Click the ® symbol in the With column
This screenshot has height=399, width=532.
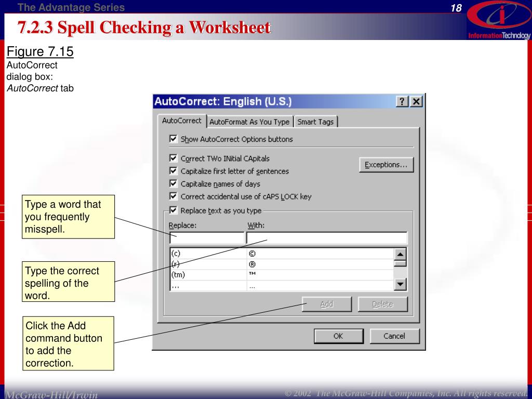pyautogui.click(x=252, y=264)
